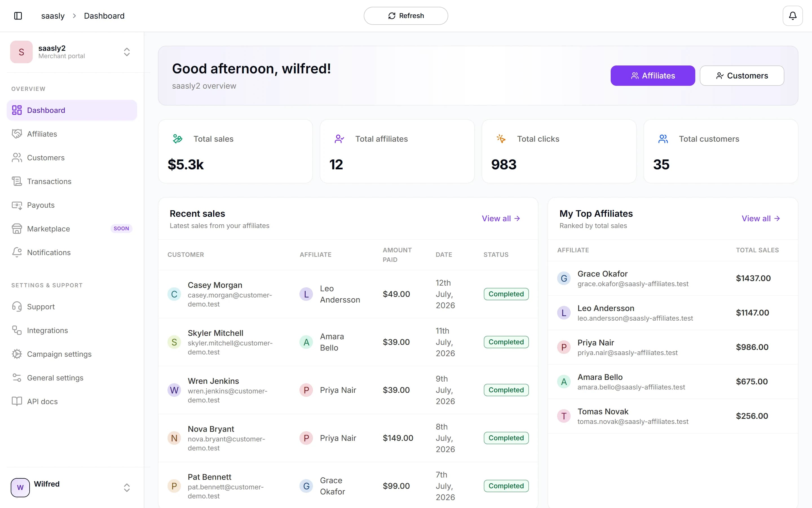Screen dimensions: 812x508
Task: Click the Notifications bell icon in sidebar
Action: coord(17,252)
